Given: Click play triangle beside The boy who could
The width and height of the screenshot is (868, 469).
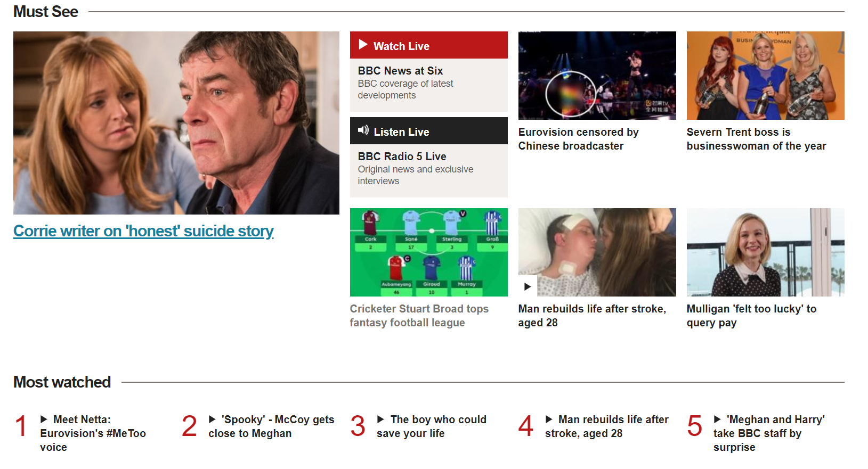Looking at the screenshot, I should (380, 419).
